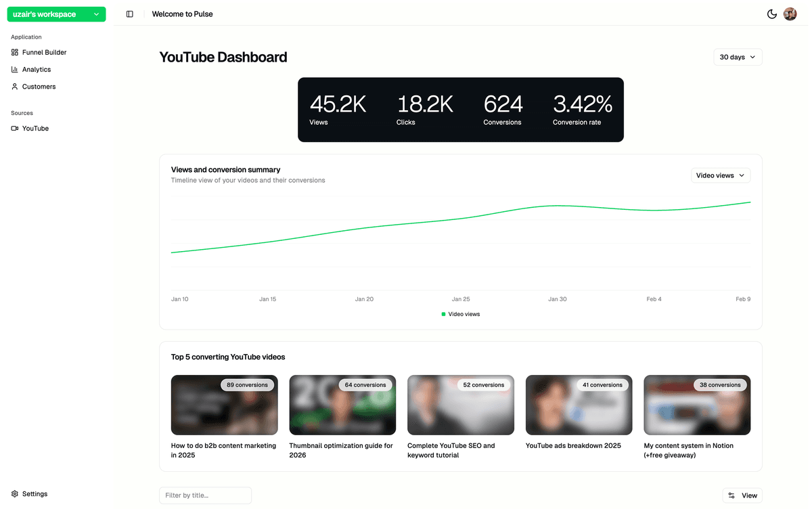The image size is (812, 509).
Task: Select Customers in the sidebar
Action: [39, 87]
